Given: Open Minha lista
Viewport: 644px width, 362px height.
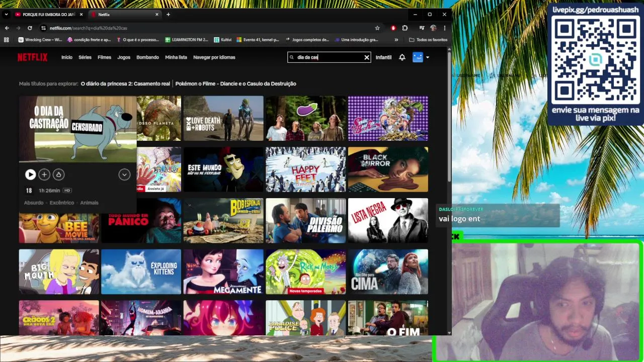Looking at the screenshot, I should point(176,57).
